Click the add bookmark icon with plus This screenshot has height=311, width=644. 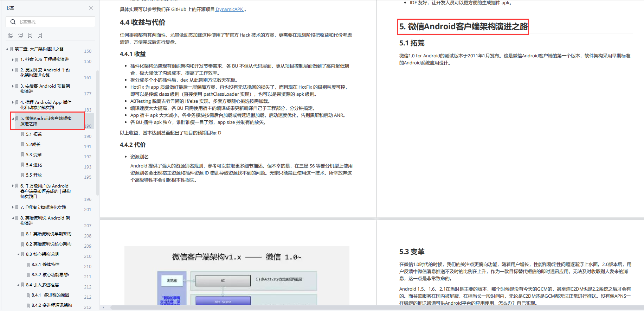pos(30,35)
